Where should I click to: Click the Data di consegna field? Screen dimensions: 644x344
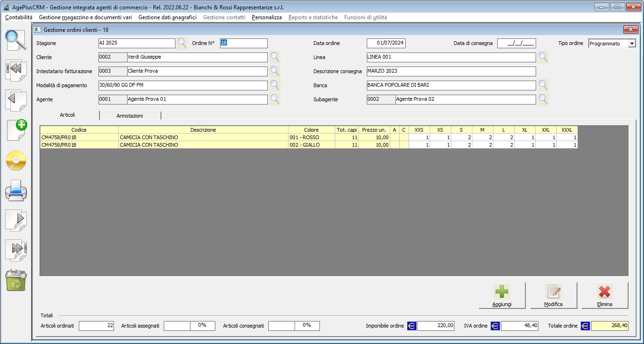516,43
